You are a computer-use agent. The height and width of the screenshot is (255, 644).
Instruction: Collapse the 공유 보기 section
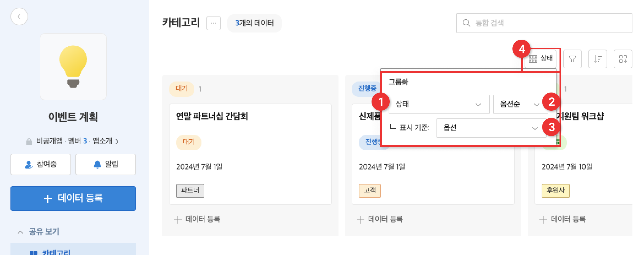click(20, 232)
